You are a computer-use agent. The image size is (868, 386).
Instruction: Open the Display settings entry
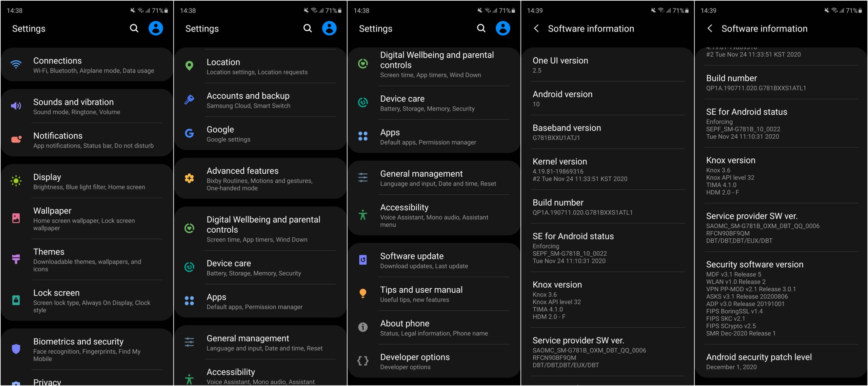click(x=87, y=181)
